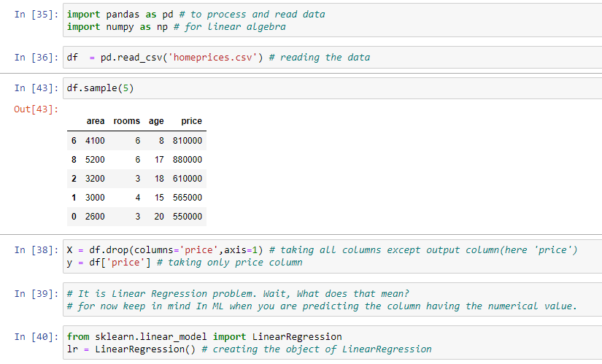The image size is (602, 364).
Task: Click the '# to process and read data' comment
Action: tap(252, 14)
